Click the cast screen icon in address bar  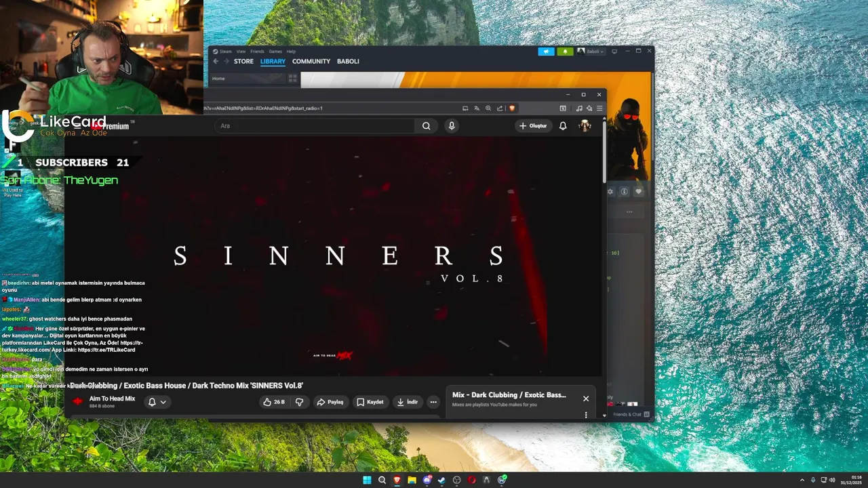[x=465, y=108]
